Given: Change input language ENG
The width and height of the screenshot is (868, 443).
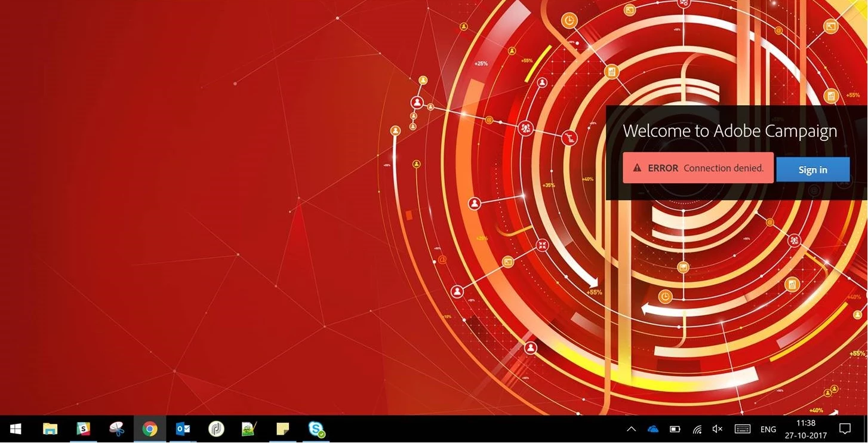Looking at the screenshot, I should click(x=768, y=429).
